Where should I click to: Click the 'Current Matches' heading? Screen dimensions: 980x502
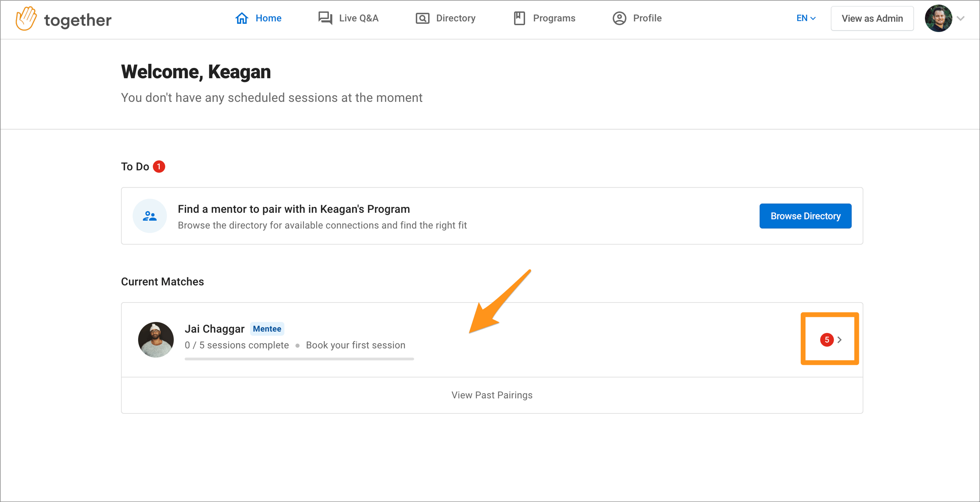pos(163,282)
